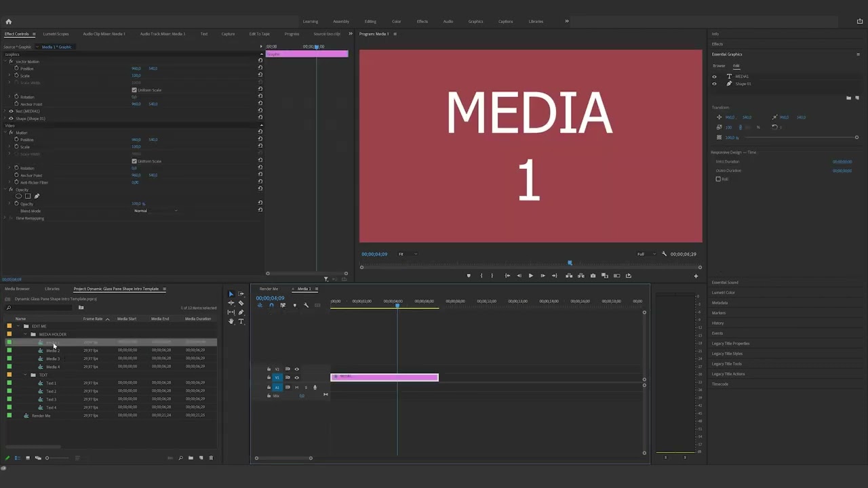Enable the Roll checkbox

718,179
